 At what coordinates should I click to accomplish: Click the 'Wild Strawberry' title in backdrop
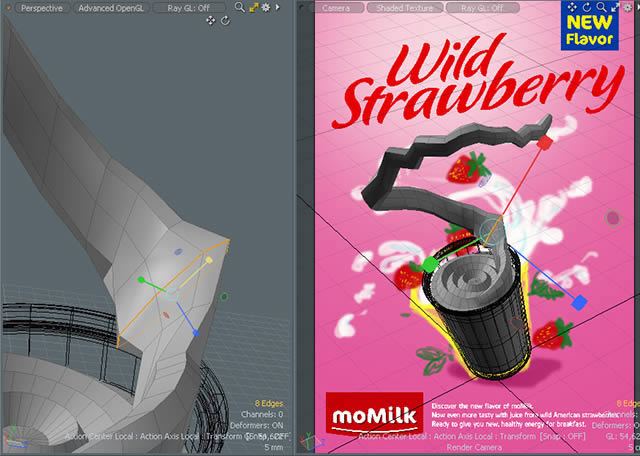coord(476,79)
